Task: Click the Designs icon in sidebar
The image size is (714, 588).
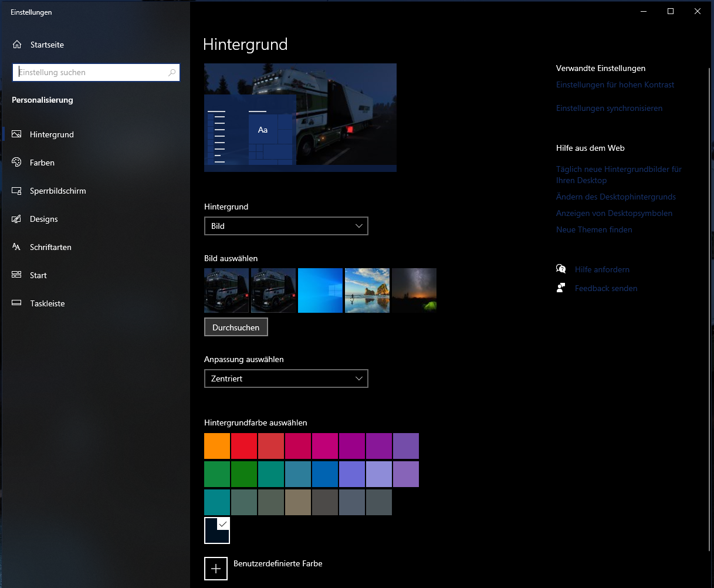Action: coord(17,219)
